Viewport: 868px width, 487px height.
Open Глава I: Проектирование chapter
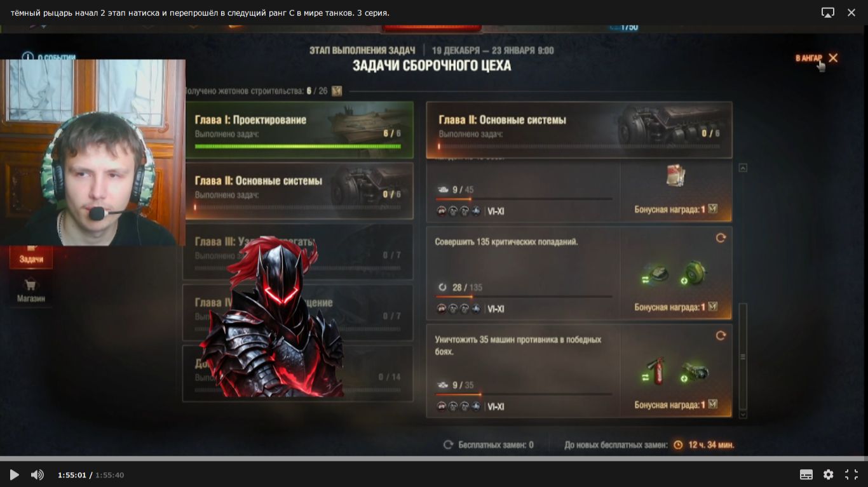coord(298,130)
